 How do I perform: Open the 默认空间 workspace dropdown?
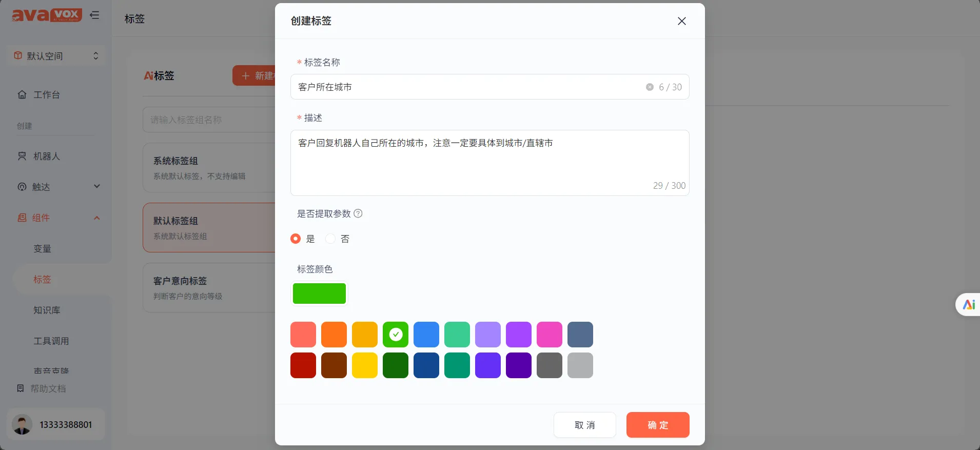pos(56,56)
